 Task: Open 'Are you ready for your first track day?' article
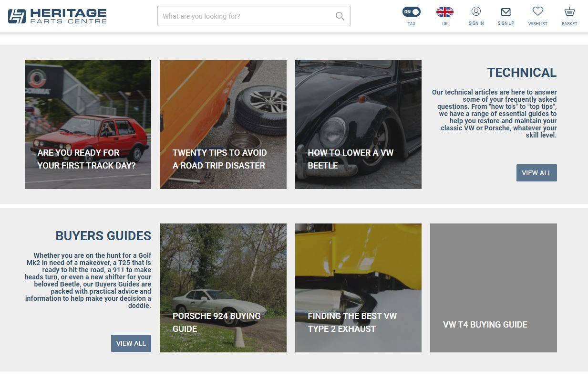coord(88,125)
